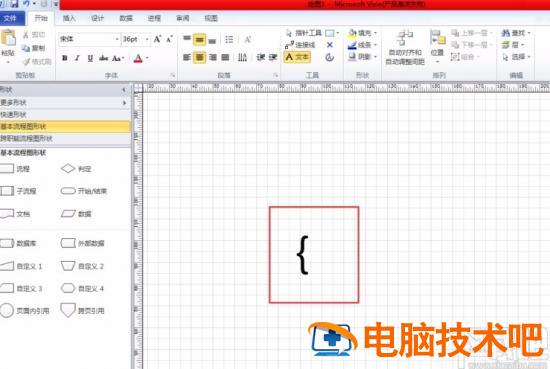The width and height of the screenshot is (550, 369).
Task: Toggle Italic formatting
Action: point(77,58)
